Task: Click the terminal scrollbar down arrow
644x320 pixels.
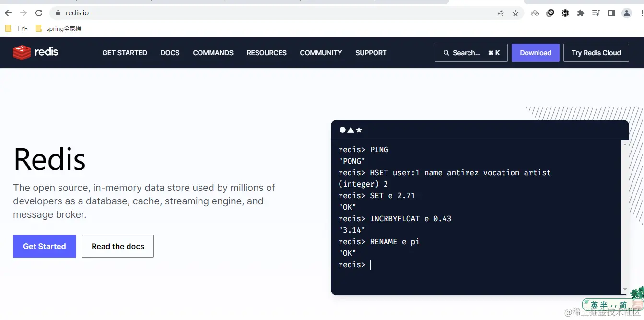Action: tap(625, 290)
